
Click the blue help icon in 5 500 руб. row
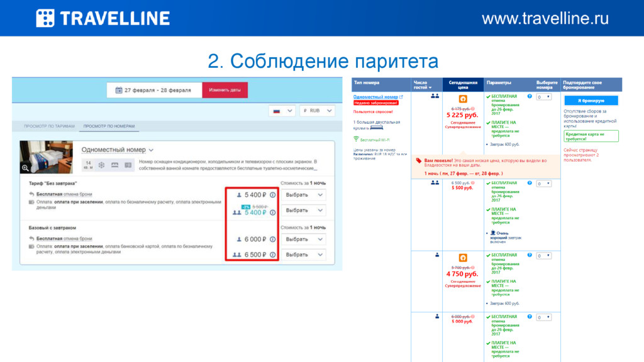530,183
